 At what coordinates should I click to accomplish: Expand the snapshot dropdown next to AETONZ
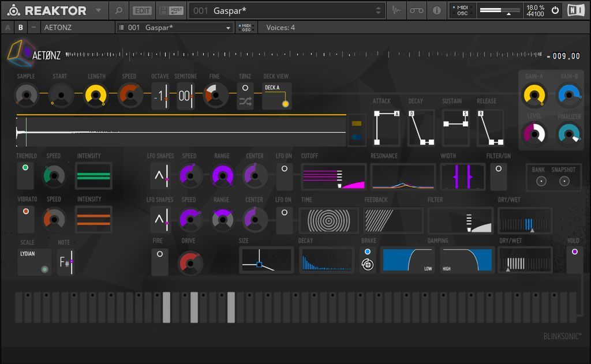228,27
